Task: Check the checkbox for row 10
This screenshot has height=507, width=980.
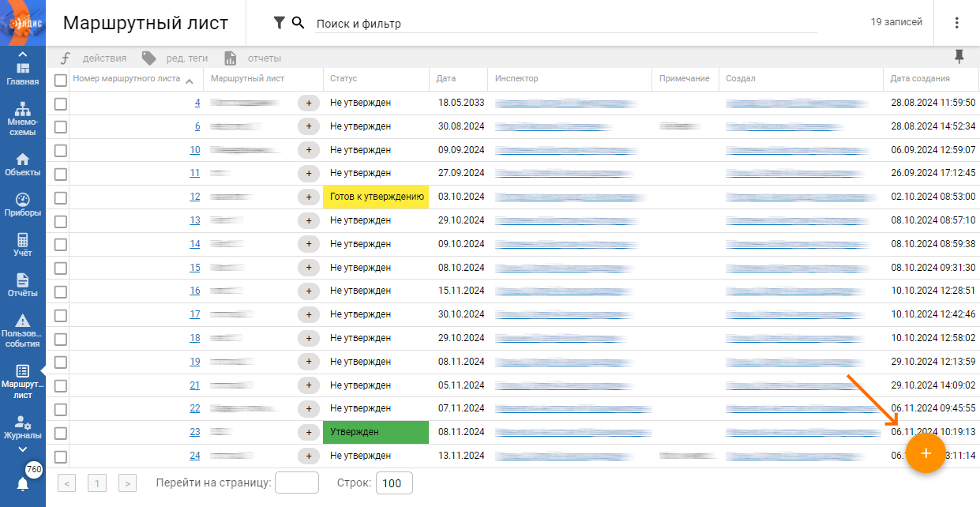Action: (x=60, y=150)
